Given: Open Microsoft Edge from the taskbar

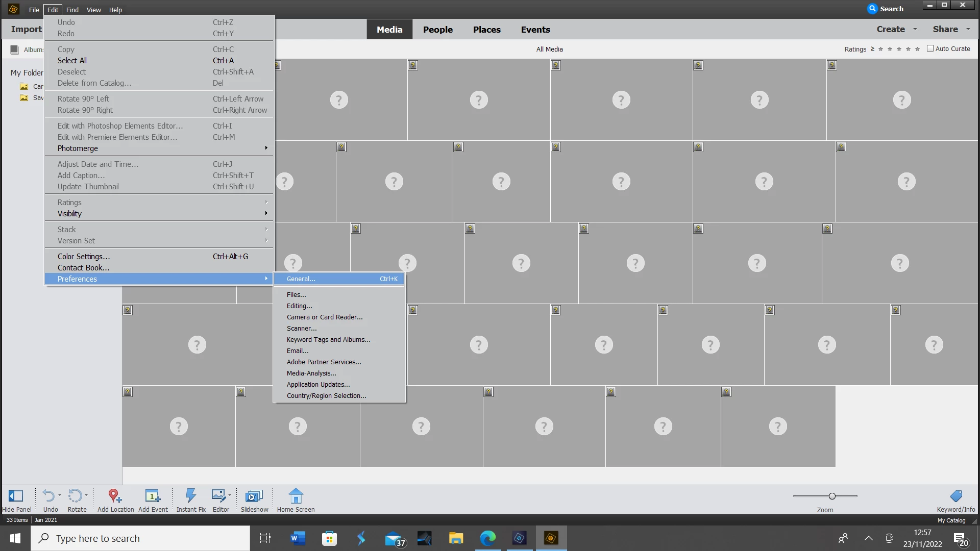Looking at the screenshot, I should pos(487,538).
